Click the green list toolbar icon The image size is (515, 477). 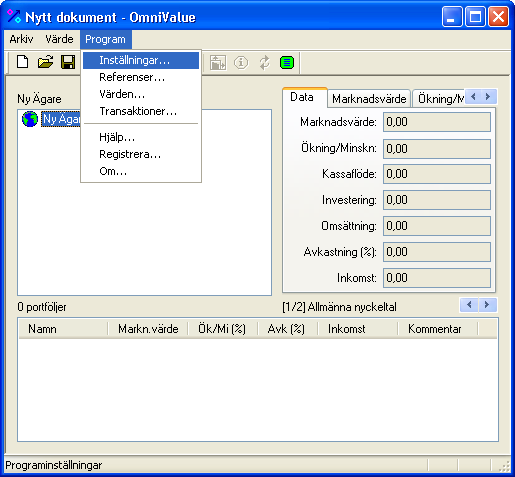287,62
